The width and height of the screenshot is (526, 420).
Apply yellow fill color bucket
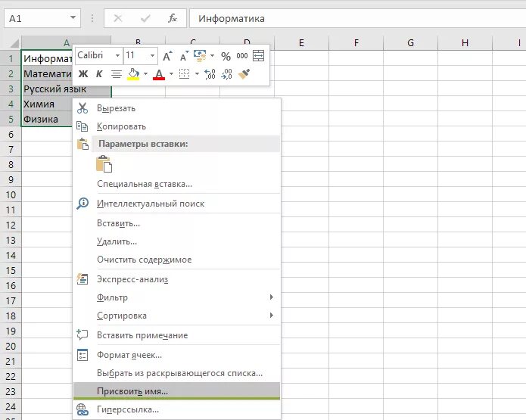(x=133, y=74)
